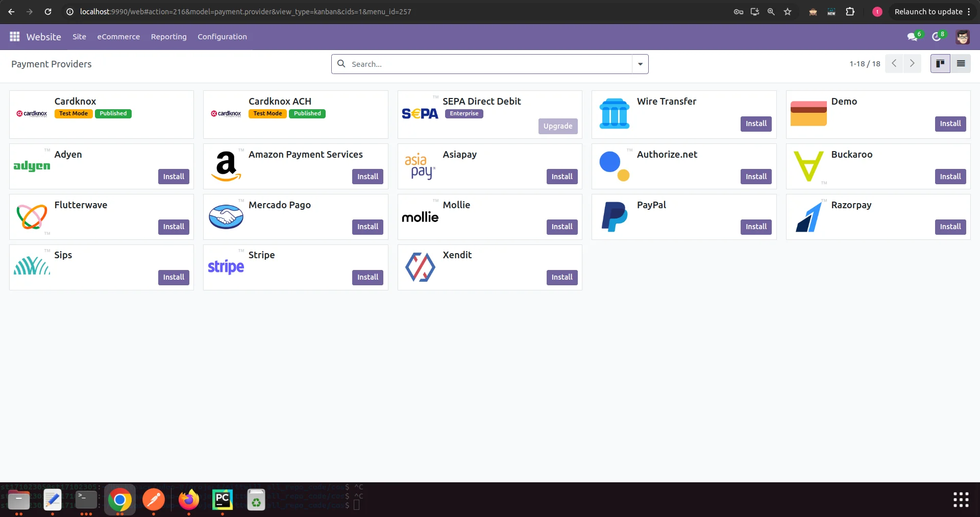This screenshot has width=980, height=517.
Task: Click the Flutterwave logo
Action: coord(32,216)
